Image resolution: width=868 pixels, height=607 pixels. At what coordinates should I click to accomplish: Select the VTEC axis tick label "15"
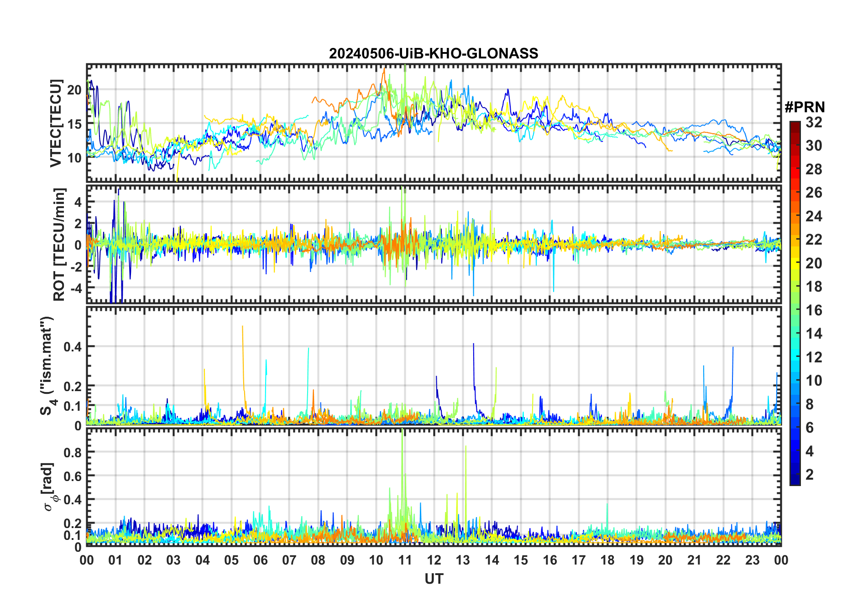74,124
